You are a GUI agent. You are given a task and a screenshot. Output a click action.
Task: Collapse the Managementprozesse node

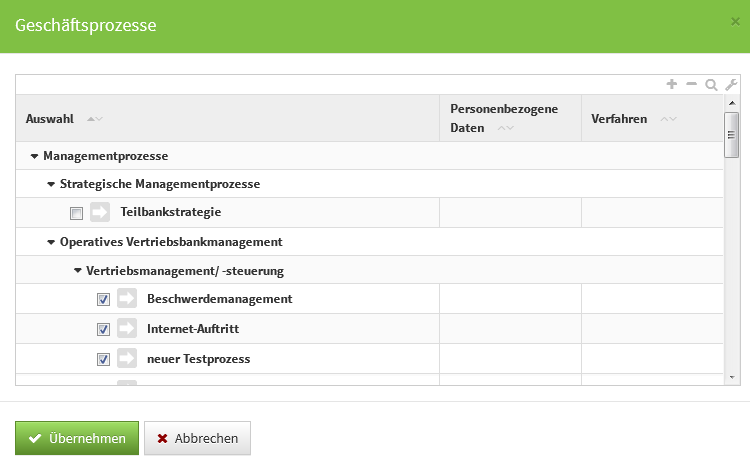pyautogui.click(x=34, y=156)
